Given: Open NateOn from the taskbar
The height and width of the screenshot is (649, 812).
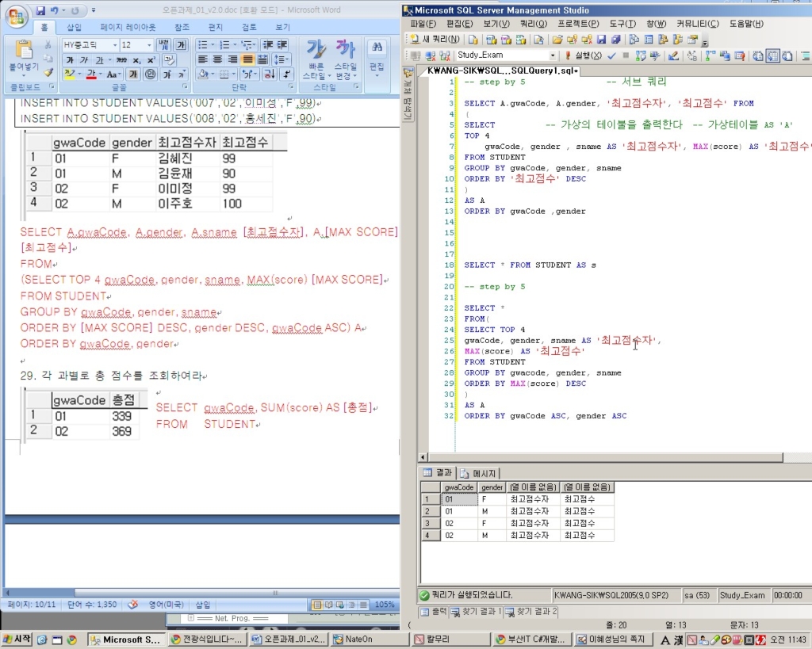Looking at the screenshot, I should click(370, 639).
